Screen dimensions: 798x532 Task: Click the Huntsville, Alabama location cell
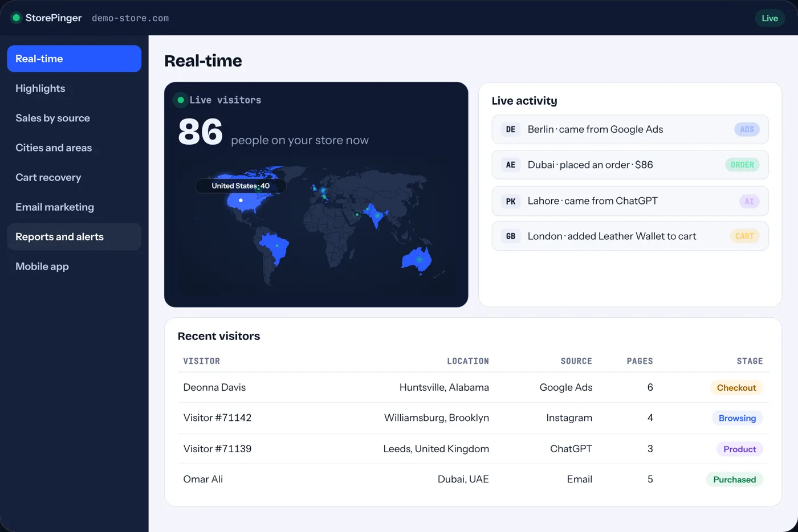pos(444,387)
